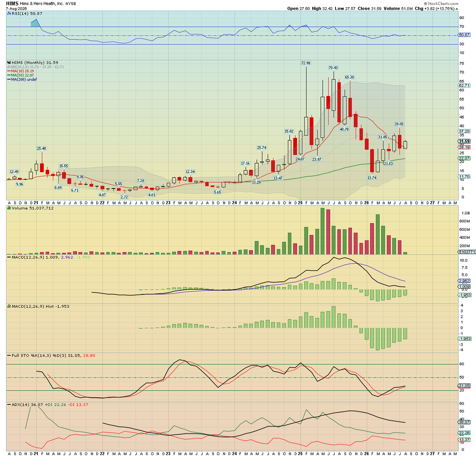Click the blue MA(200) legend dash

coord(9,79)
